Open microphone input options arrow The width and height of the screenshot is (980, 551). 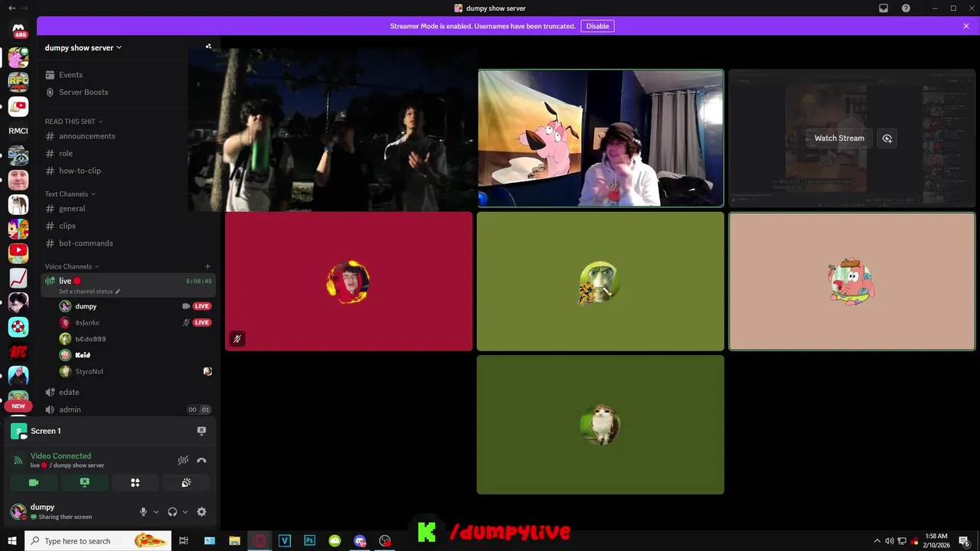point(156,512)
